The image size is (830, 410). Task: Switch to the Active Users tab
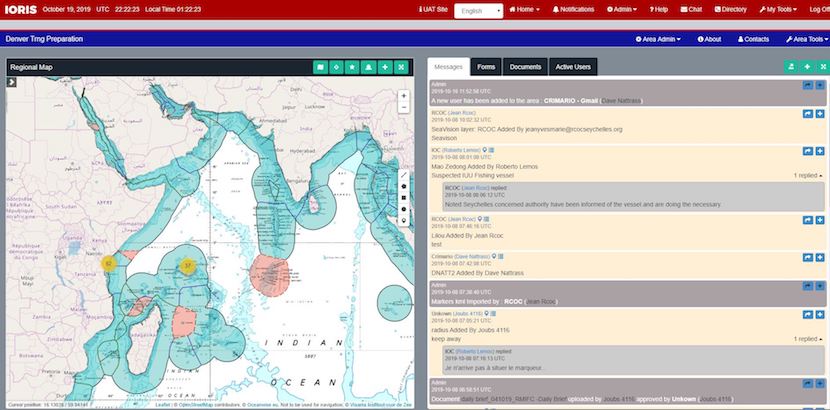click(573, 67)
